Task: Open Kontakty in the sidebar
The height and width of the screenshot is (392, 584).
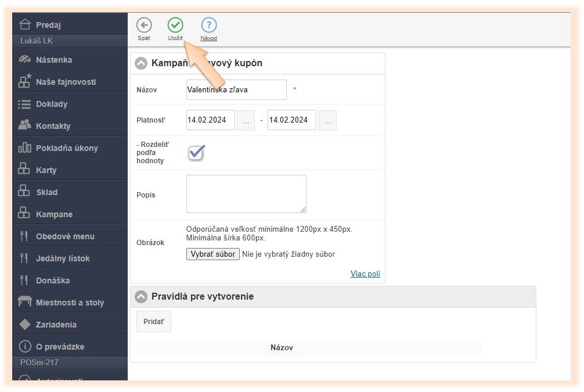Action: coord(53,126)
